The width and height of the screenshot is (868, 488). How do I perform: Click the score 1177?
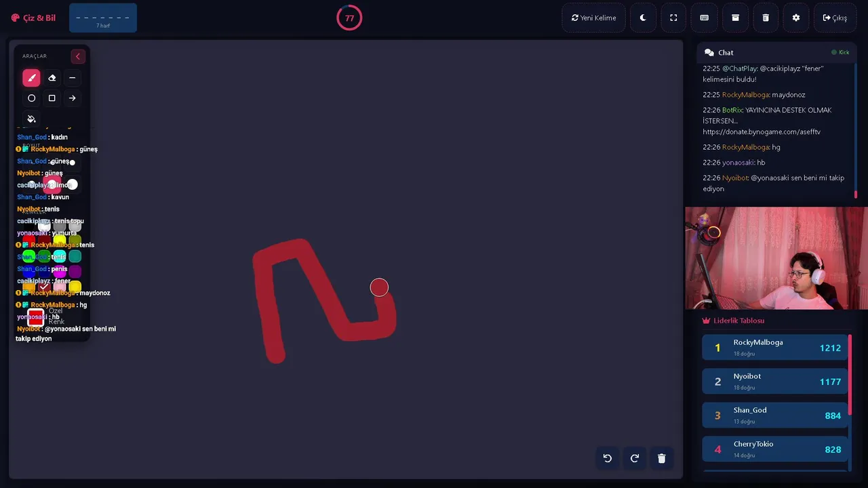(830, 382)
